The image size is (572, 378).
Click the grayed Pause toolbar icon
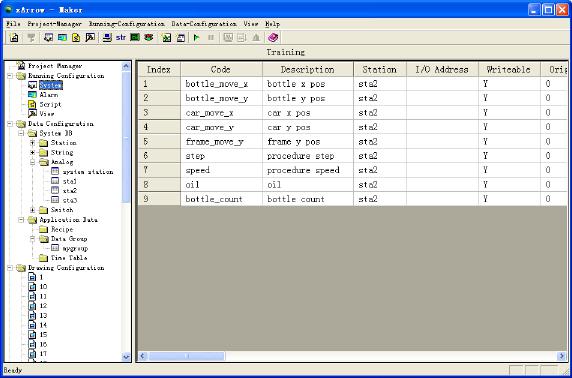pyautogui.click(x=211, y=38)
